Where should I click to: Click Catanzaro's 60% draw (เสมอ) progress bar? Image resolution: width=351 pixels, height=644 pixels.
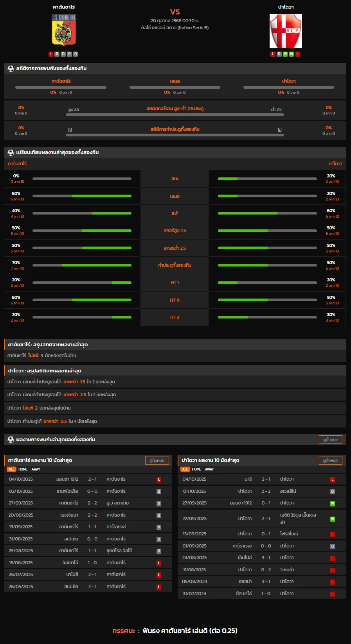(82, 196)
